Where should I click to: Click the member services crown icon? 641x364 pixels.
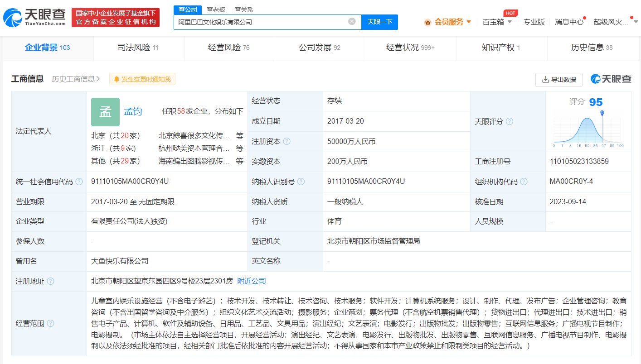tap(427, 22)
